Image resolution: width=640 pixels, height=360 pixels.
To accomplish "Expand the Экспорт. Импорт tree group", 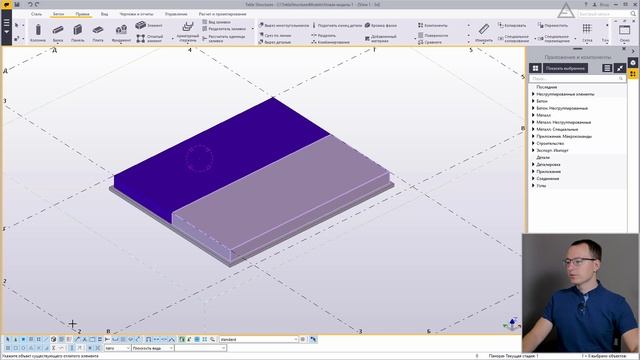I will pyautogui.click(x=533, y=150).
